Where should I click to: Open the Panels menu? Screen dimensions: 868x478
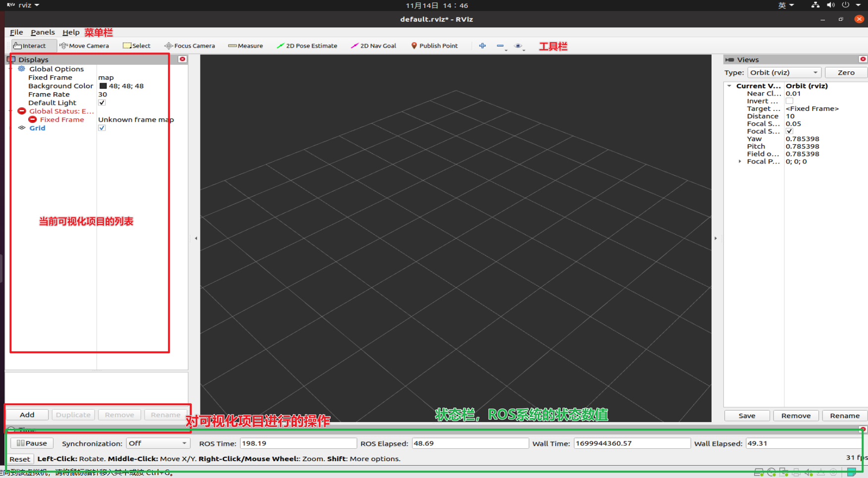43,32
